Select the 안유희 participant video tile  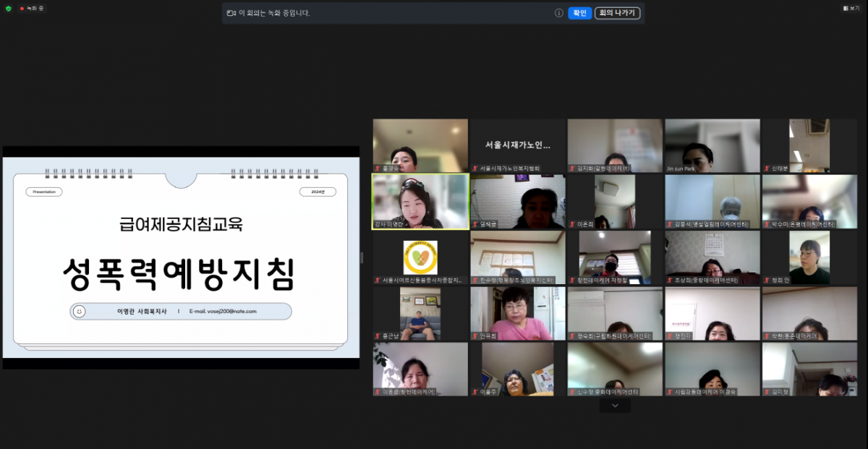[517, 313]
